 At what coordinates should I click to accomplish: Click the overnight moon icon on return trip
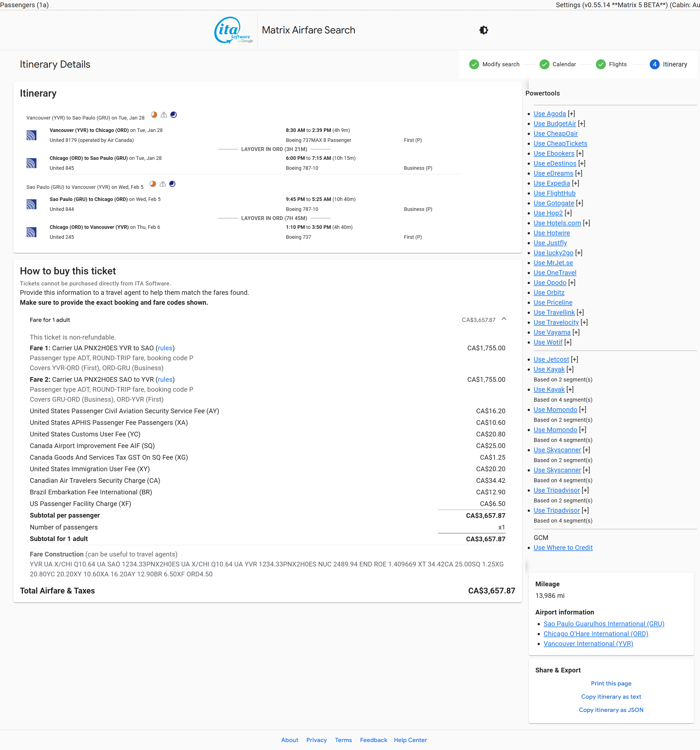173,184
